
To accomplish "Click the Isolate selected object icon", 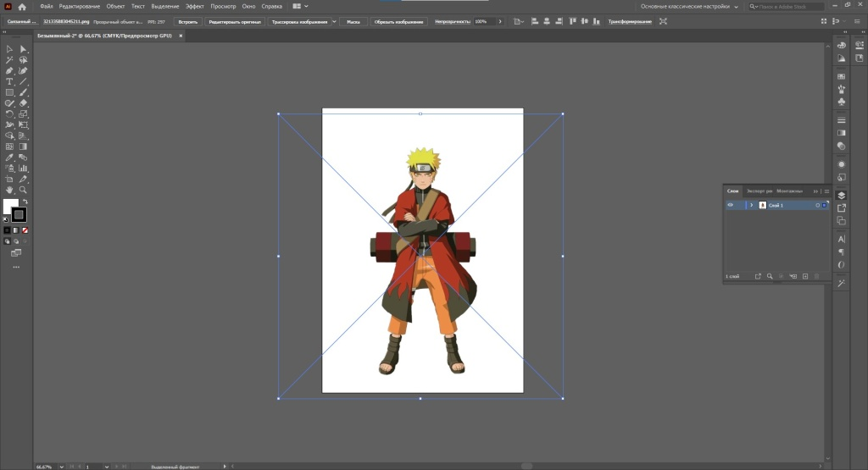I will 663,21.
